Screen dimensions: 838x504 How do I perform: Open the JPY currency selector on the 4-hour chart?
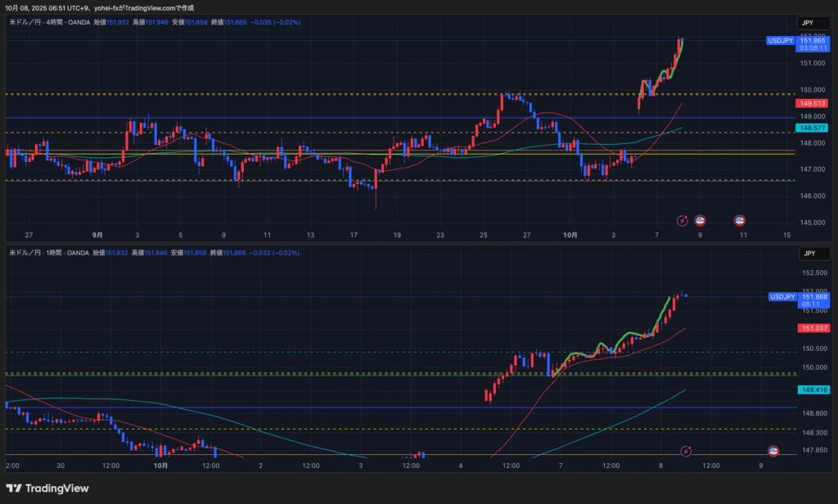pos(807,23)
